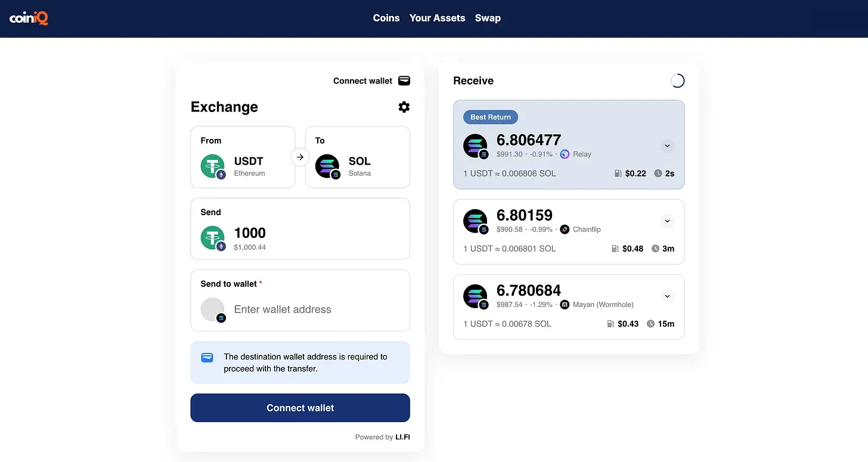Click the wallet avatar placeholder
The width and height of the screenshot is (868, 462).
[x=212, y=309]
